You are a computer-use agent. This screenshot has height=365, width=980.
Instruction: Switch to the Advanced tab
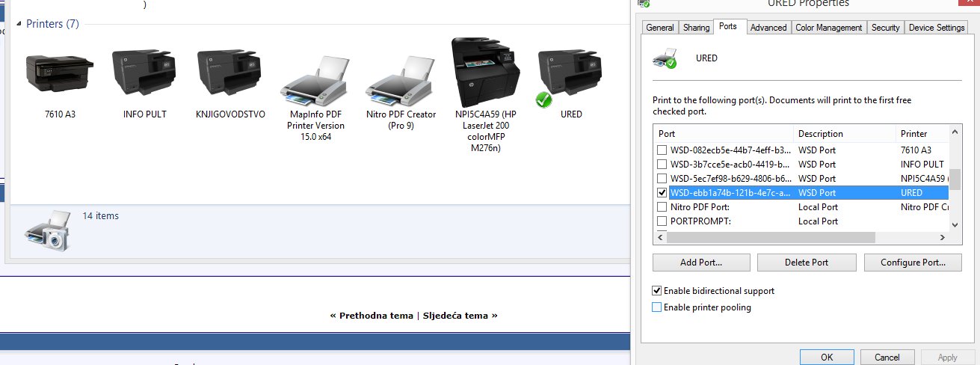[768, 28]
